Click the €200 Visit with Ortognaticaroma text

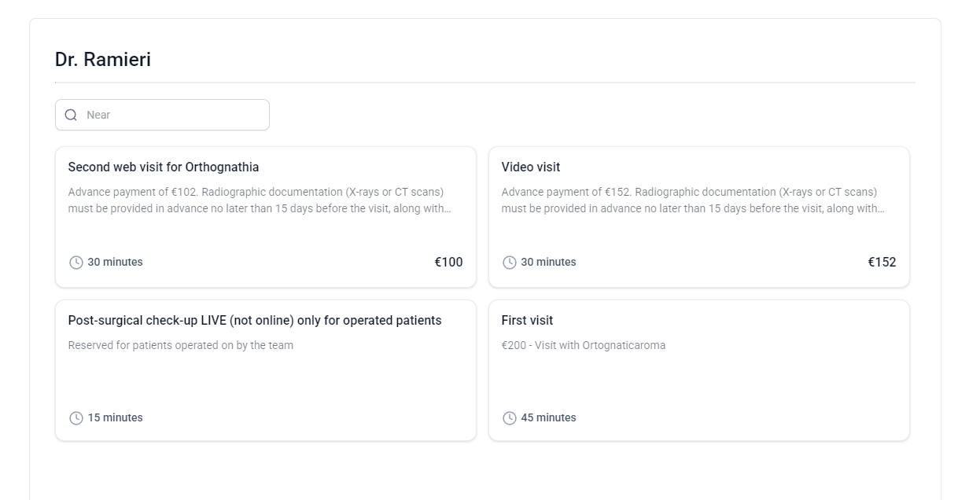click(584, 345)
